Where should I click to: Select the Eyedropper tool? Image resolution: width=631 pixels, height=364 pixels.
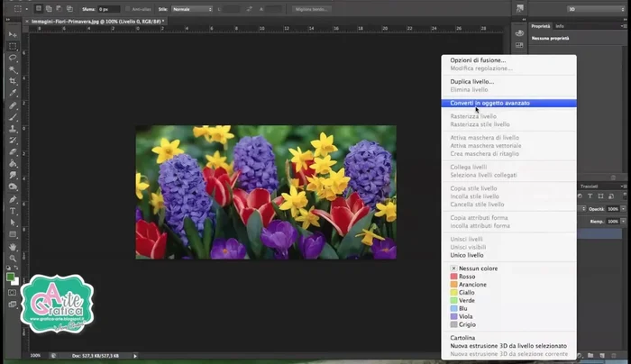(13, 93)
